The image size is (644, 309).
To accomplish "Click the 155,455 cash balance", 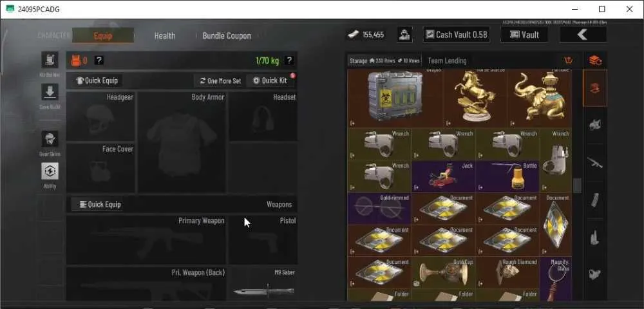I will tap(373, 35).
